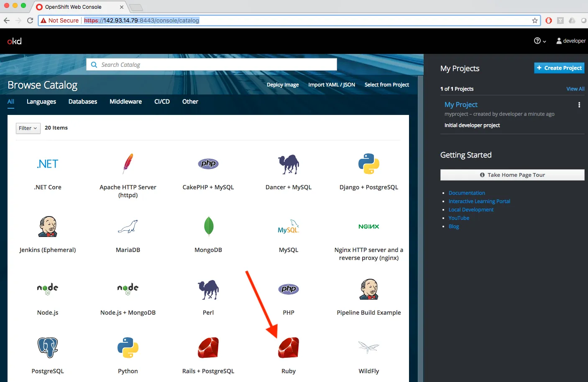Choose the Perl camel icon
Image resolution: width=588 pixels, height=382 pixels.
(x=208, y=289)
